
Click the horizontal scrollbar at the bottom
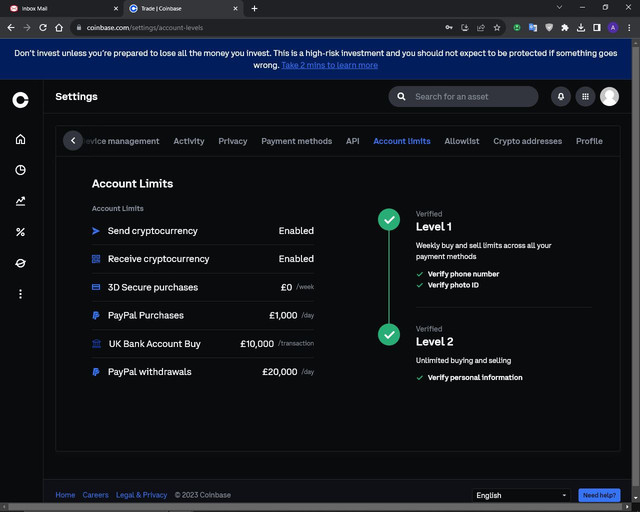click(316, 507)
